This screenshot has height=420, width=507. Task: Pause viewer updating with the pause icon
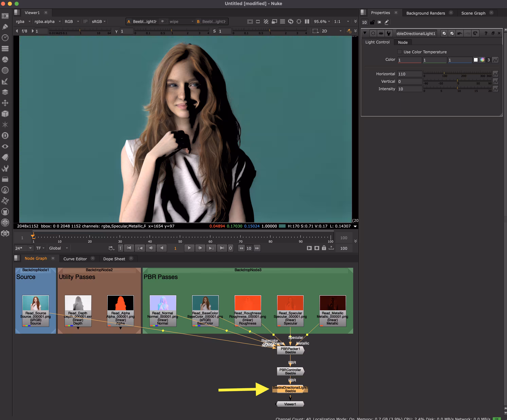click(x=307, y=22)
